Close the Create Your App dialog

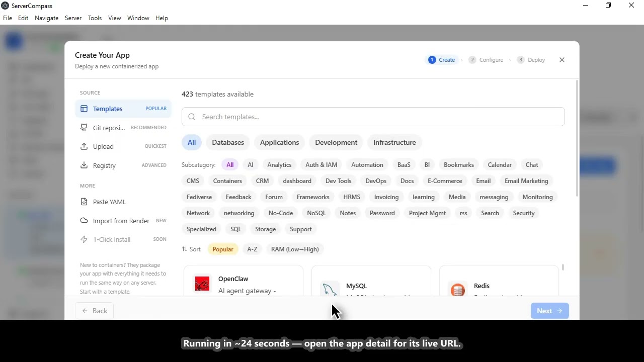click(562, 60)
